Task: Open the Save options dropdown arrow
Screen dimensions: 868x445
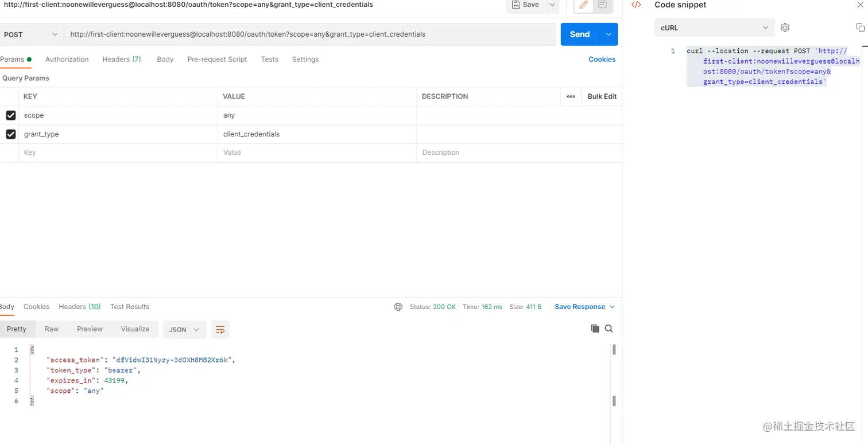Action: click(x=552, y=5)
